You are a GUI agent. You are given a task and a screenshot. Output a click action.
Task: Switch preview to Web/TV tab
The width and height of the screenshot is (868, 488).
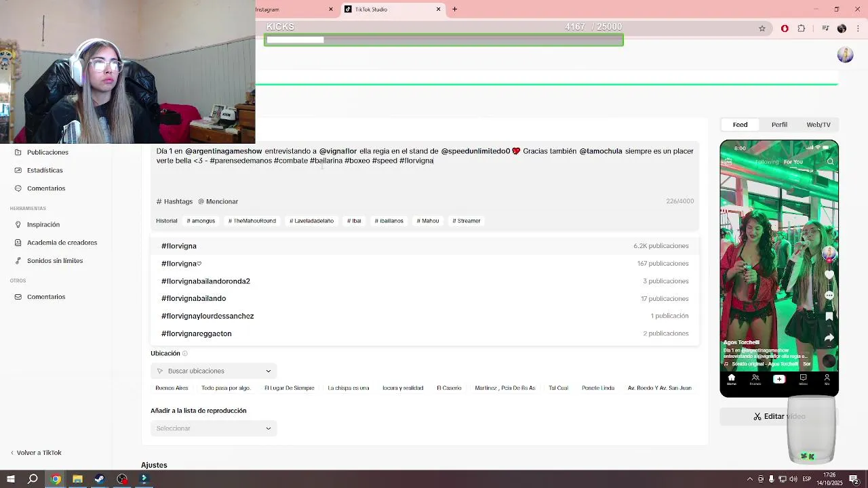[x=818, y=125]
